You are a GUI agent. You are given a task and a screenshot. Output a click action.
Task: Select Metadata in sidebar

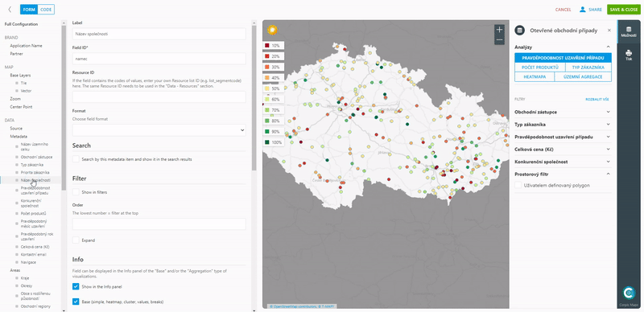coord(19,136)
